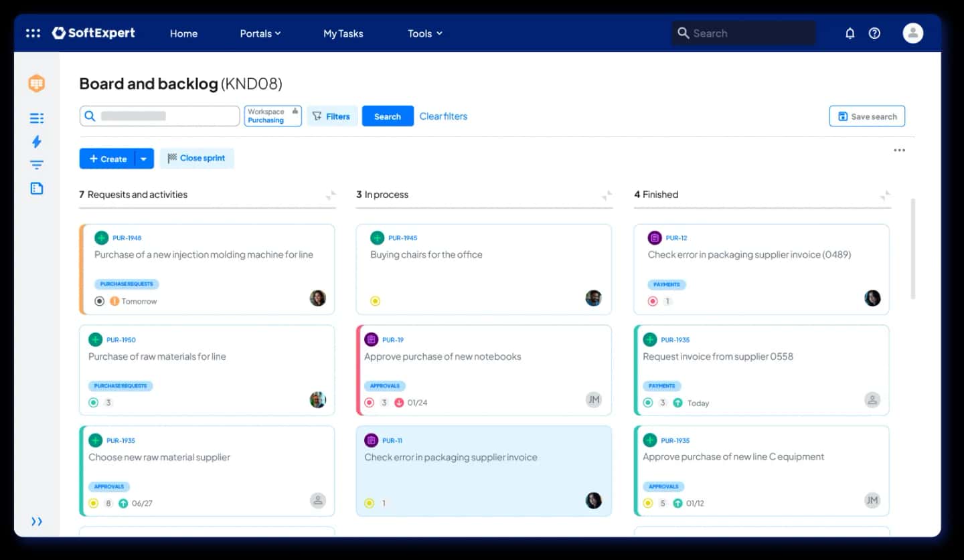Click the Close sprint button
Viewport: 964px width, 560px height.
point(197,159)
